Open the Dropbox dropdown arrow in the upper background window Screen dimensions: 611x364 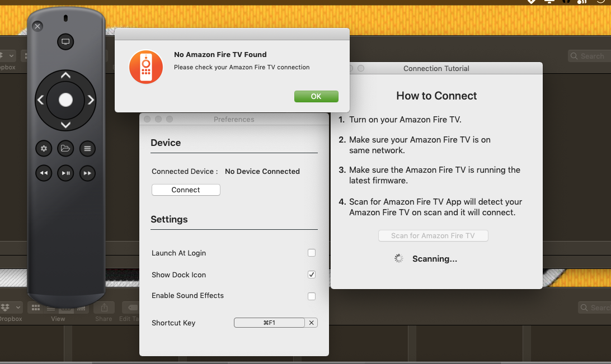pos(11,56)
